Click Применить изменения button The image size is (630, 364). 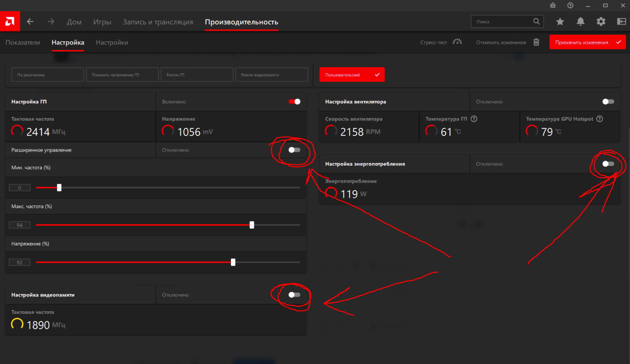coord(587,42)
